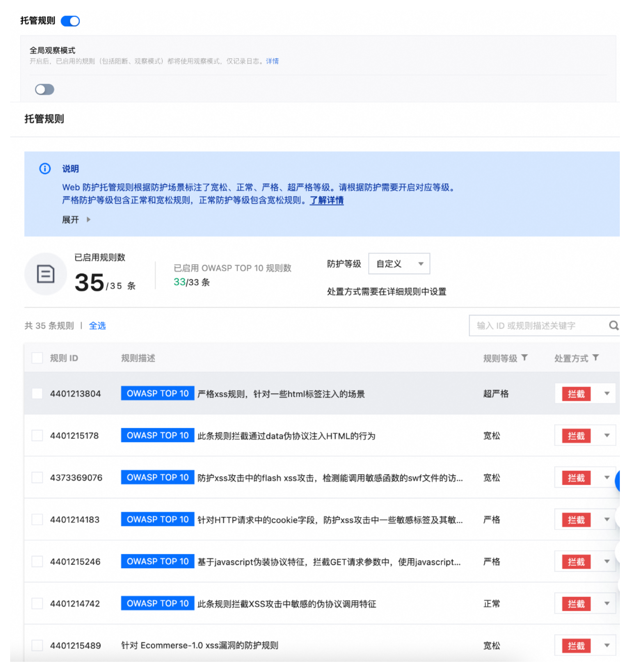Click the OWASP TOP 10 tag on rule 4401213804
Image resolution: width=630 pixels, height=672 pixels.
pyautogui.click(x=157, y=393)
